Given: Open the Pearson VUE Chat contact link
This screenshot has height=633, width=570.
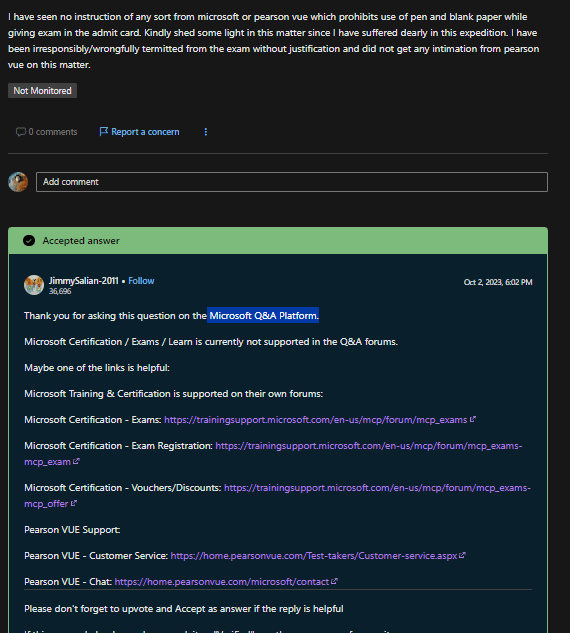Looking at the screenshot, I should pyautogui.click(x=222, y=582).
